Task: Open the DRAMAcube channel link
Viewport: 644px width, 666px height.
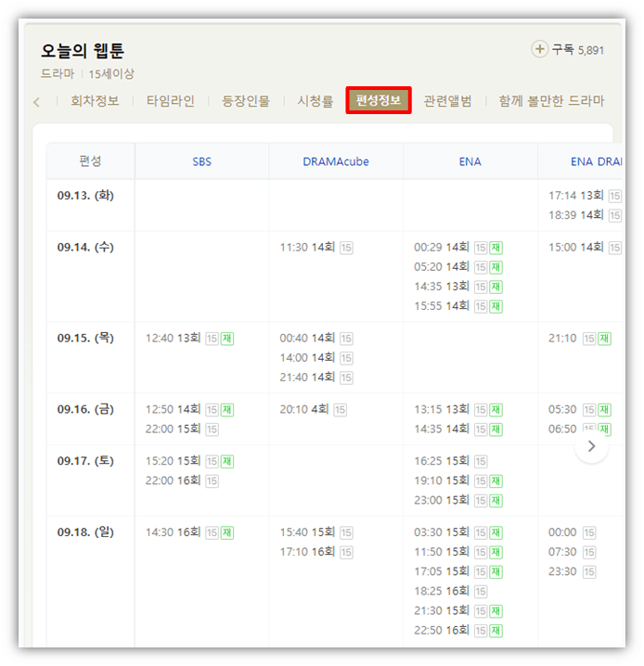Action: coord(336,161)
